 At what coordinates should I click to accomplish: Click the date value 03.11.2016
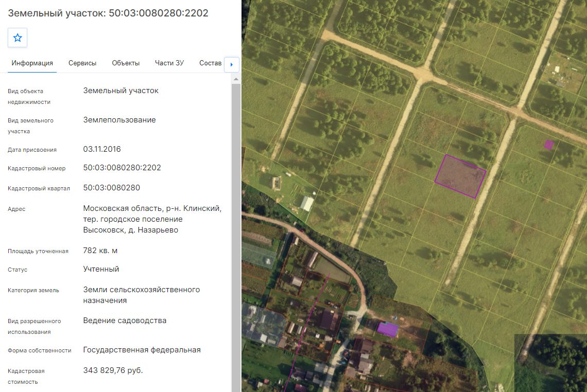pyautogui.click(x=102, y=149)
